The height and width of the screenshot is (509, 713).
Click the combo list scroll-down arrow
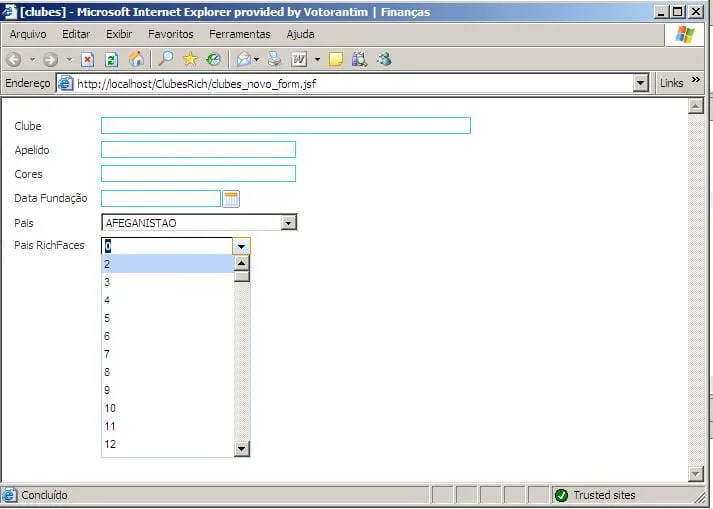point(241,449)
